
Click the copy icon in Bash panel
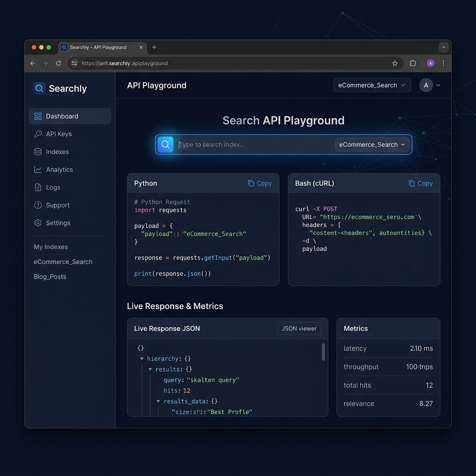click(412, 183)
